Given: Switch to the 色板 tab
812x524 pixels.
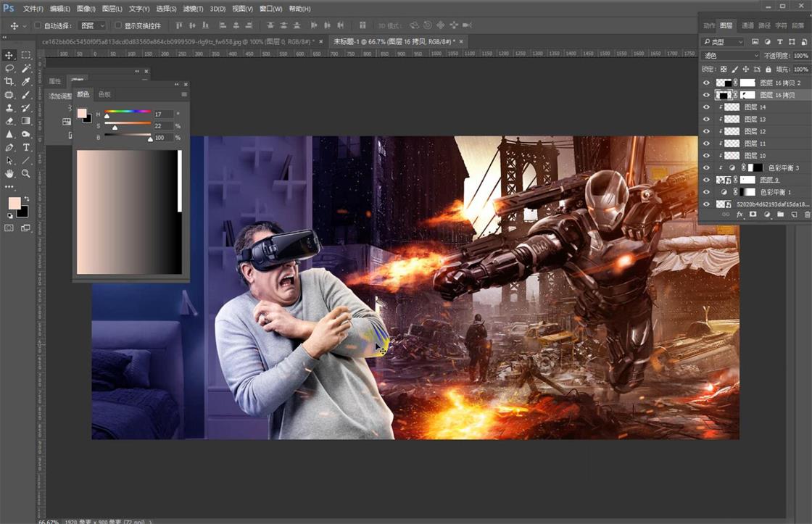Looking at the screenshot, I should [104, 94].
